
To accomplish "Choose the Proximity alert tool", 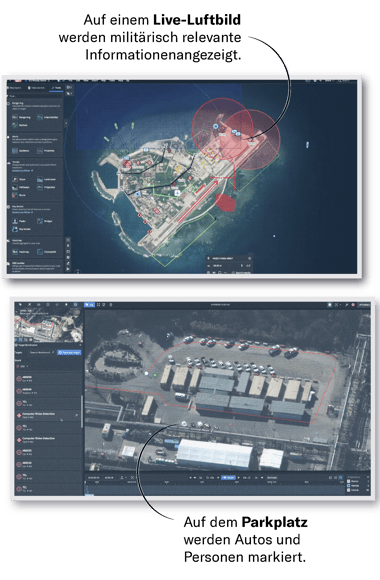I will (46, 151).
